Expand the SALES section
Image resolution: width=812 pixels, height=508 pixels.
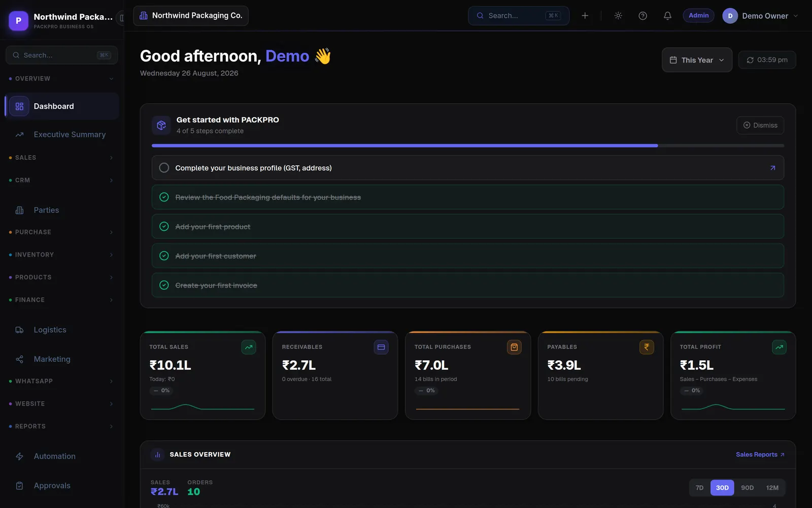pos(61,158)
